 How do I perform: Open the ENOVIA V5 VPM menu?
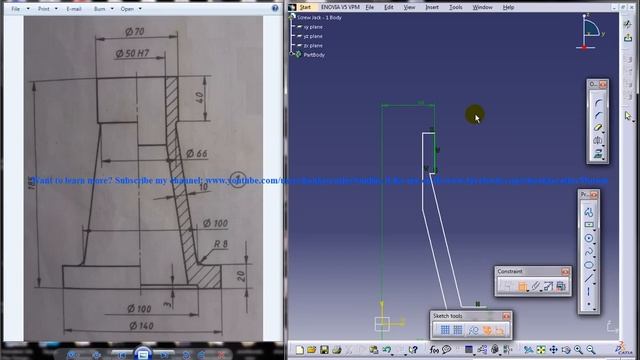(340, 7)
